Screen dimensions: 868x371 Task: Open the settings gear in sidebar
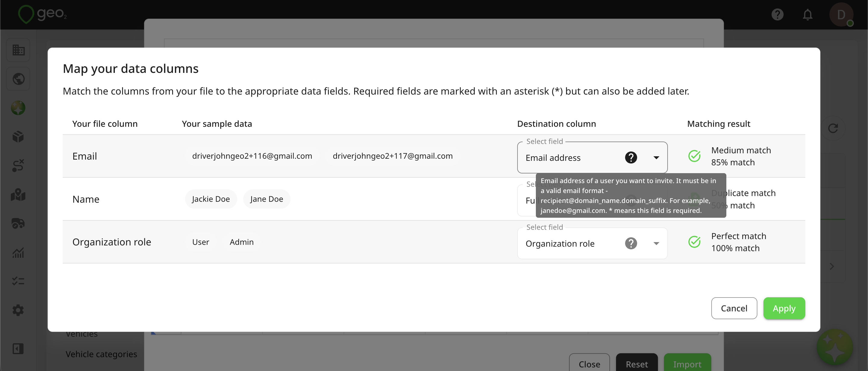[18, 310]
